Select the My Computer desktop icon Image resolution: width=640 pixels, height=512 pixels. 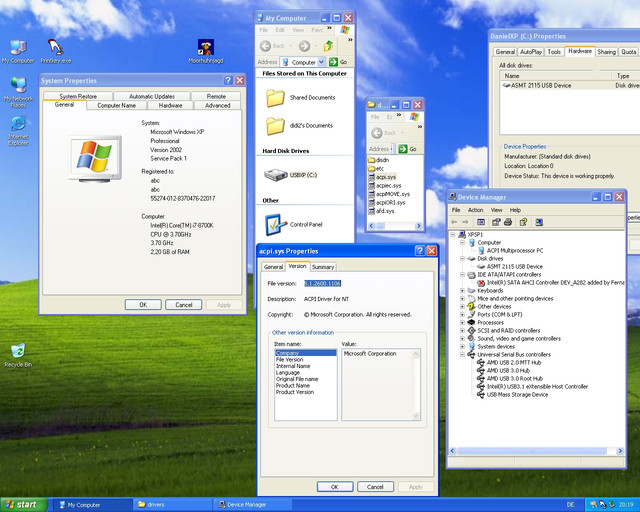pyautogui.click(x=18, y=51)
